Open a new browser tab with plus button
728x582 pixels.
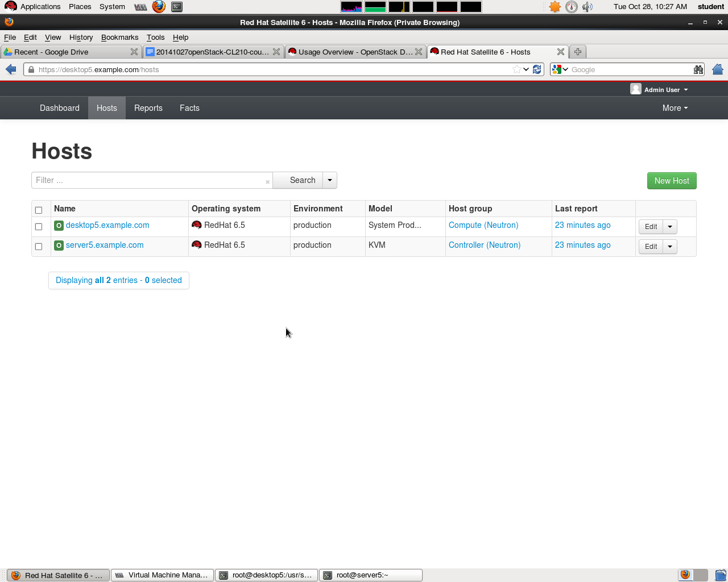578,52
